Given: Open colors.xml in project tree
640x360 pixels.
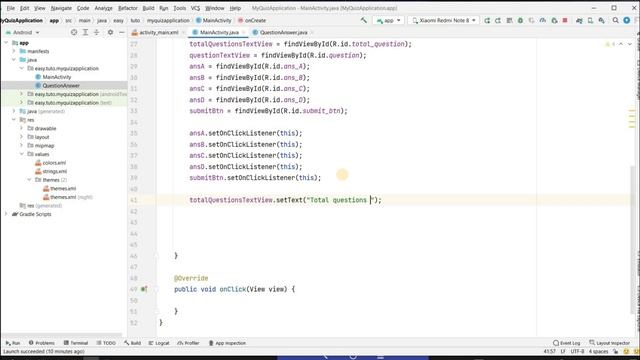Looking at the screenshot, I should pos(54,162).
